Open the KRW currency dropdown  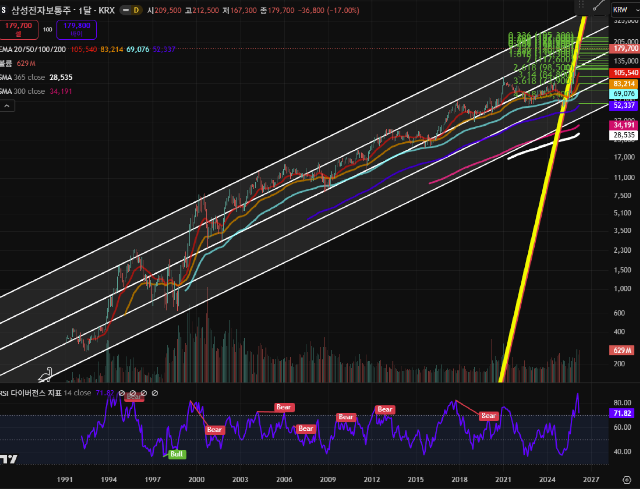point(624,9)
